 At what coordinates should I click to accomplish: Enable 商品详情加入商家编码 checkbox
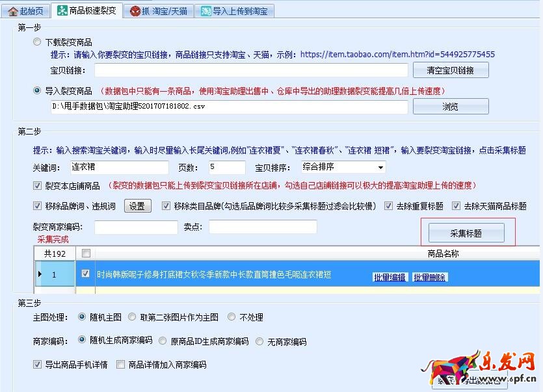pos(120,364)
